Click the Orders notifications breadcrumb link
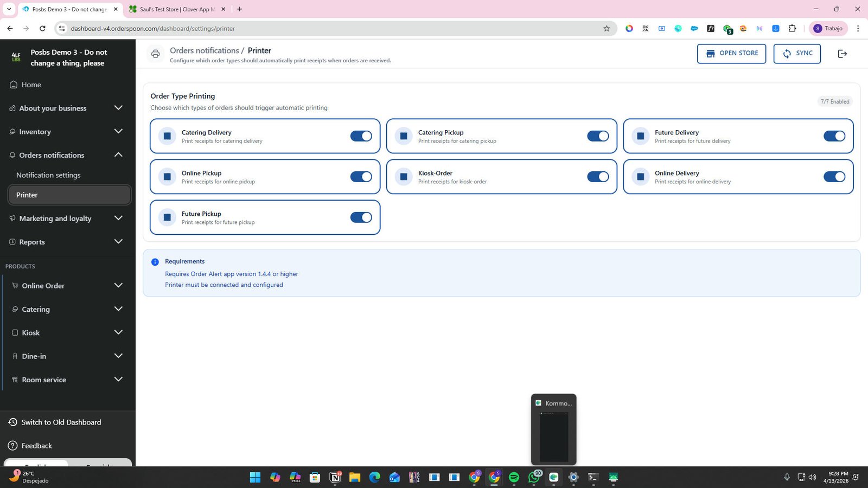 click(205, 50)
